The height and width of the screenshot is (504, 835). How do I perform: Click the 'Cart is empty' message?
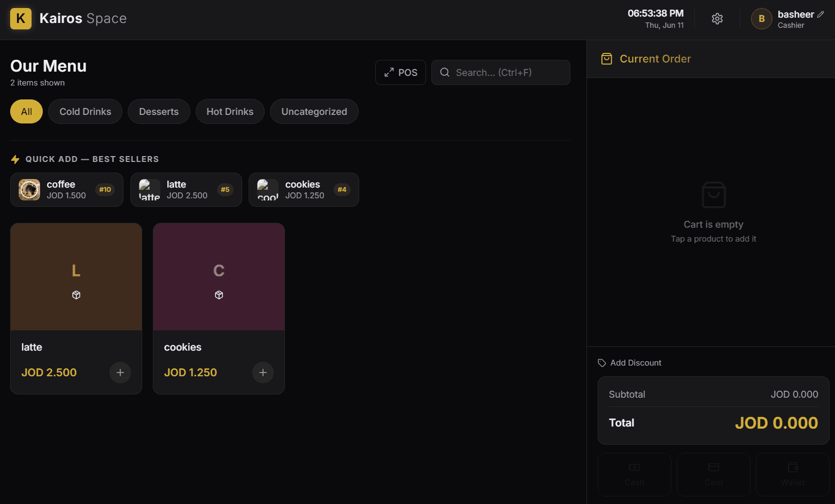coord(714,224)
